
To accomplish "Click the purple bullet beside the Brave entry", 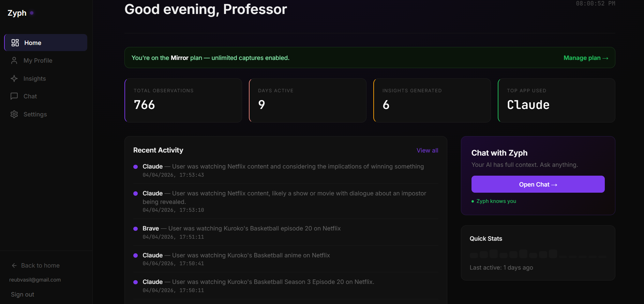I will 135,229.
